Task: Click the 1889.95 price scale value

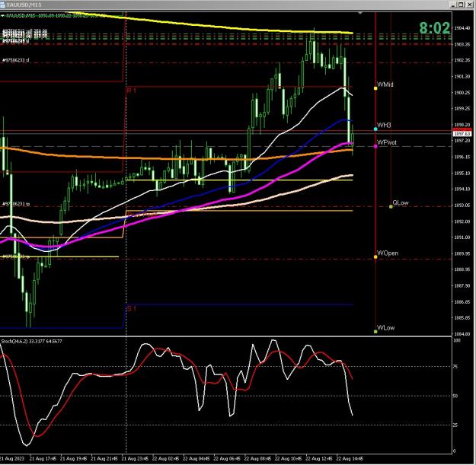Action: click(x=462, y=253)
